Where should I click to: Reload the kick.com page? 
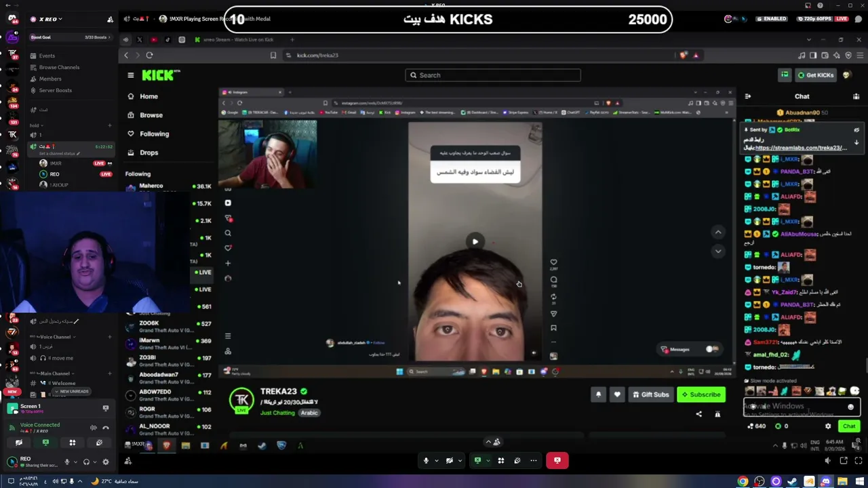(x=149, y=56)
